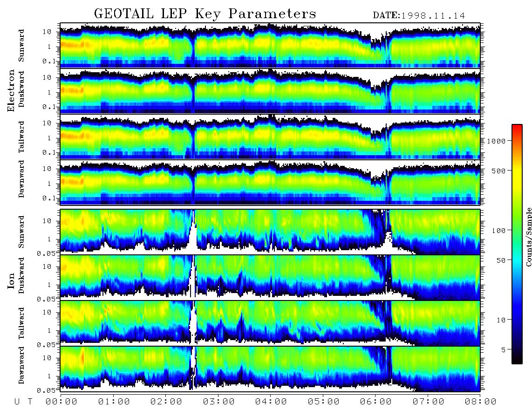Click the Electron Tailward spectrogram panel
The height and width of the screenshot is (410, 532).
(x=270, y=137)
